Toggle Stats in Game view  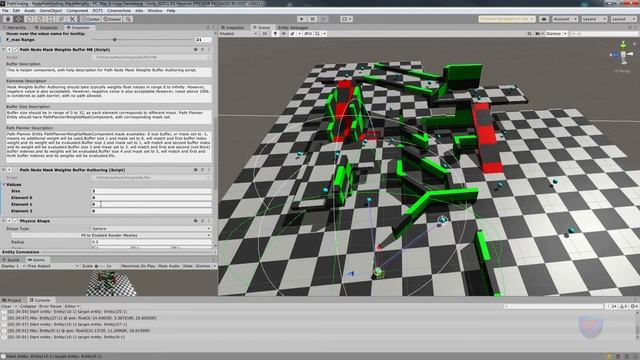coord(188,266)
